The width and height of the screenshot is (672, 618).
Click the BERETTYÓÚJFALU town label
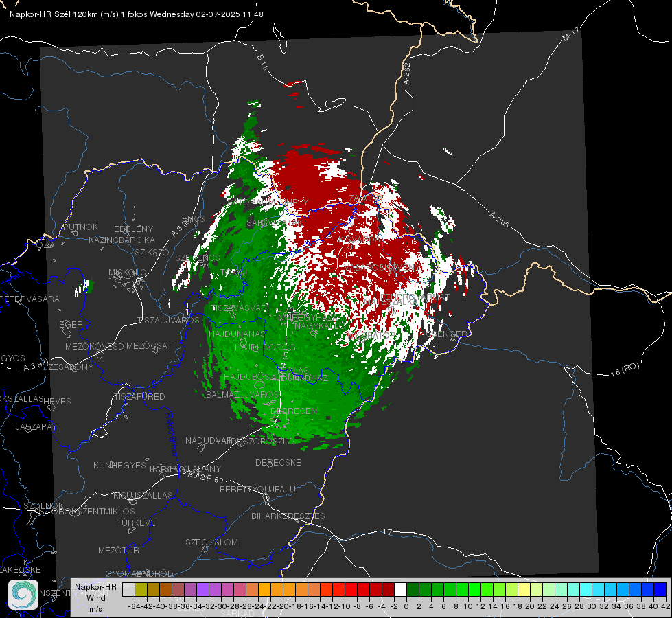[x=257, y=489]
